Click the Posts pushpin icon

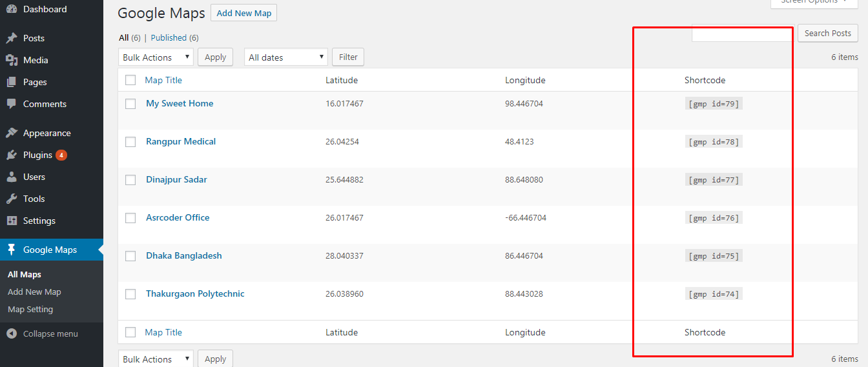click(12, 38)
